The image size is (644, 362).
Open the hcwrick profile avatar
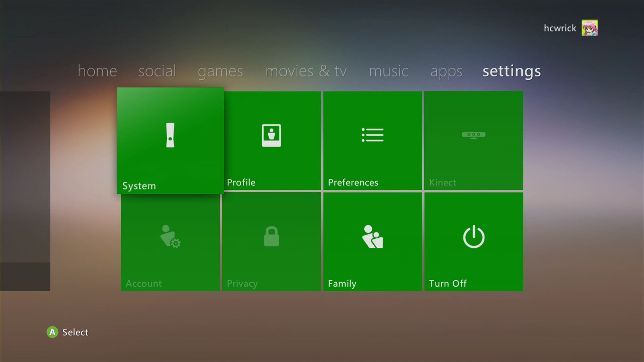tap(590, 28)
